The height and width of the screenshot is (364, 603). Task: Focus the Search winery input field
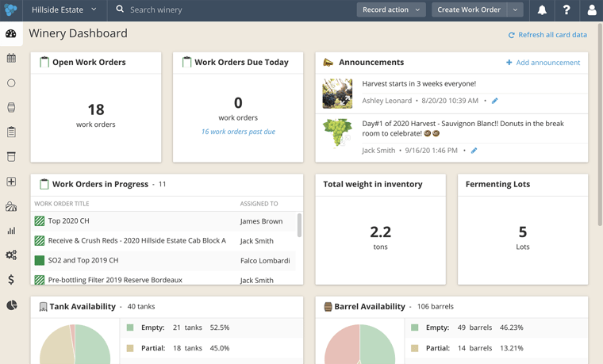pyautogui.click(x=156, y=10)
